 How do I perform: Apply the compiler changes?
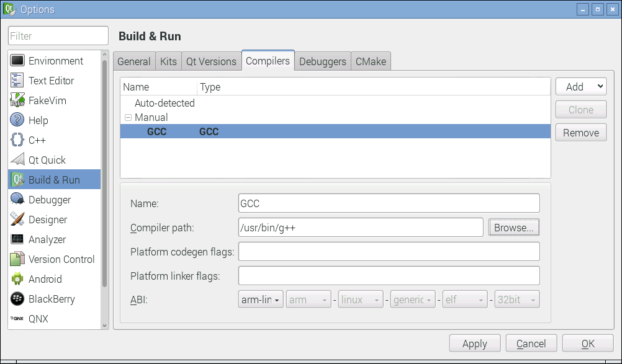click(474, 343)
